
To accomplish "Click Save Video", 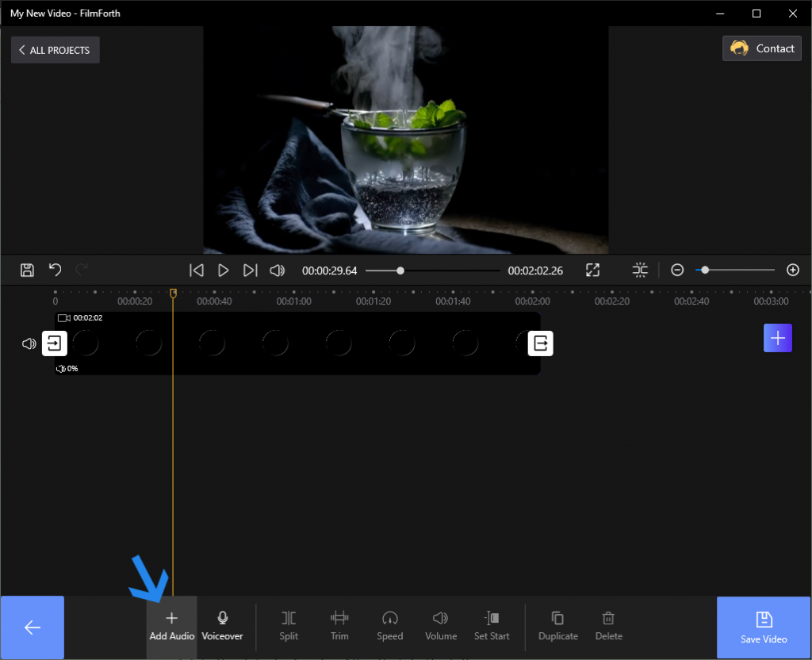I will tap(764, 627).
